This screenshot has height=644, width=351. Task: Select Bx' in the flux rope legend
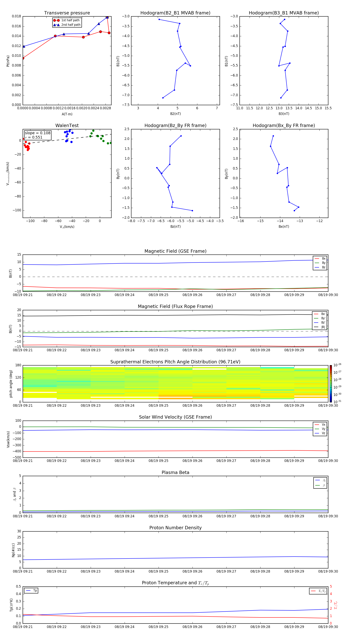point(320,314)
